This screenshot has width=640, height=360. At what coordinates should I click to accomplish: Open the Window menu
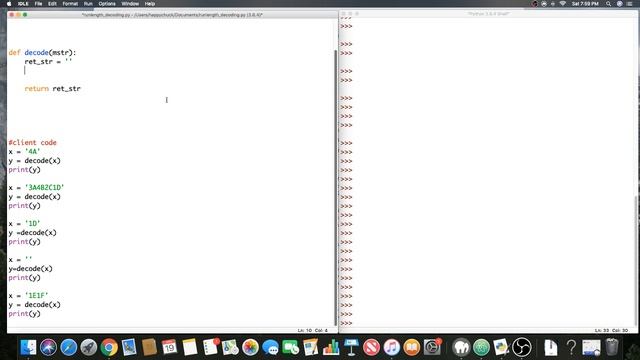coord(130,4)
